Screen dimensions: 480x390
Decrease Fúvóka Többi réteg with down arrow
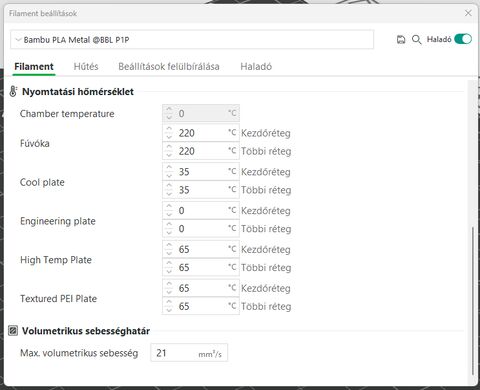tap(169, 155)
